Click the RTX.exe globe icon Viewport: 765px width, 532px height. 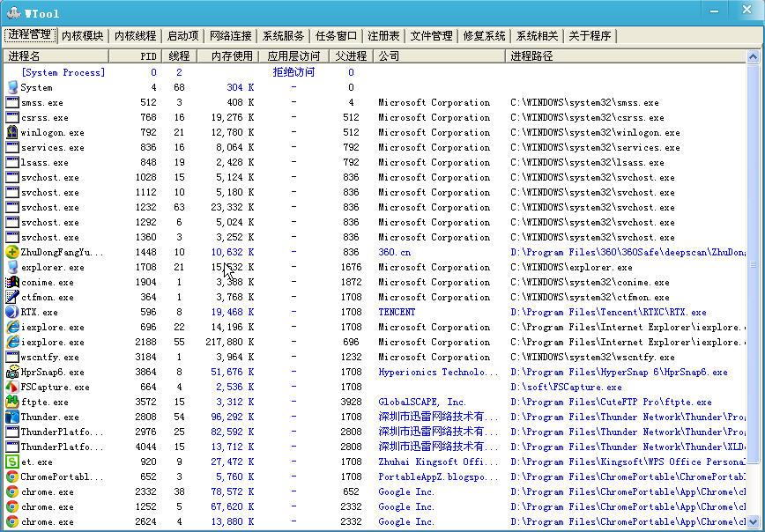click(x=12, y=312)
